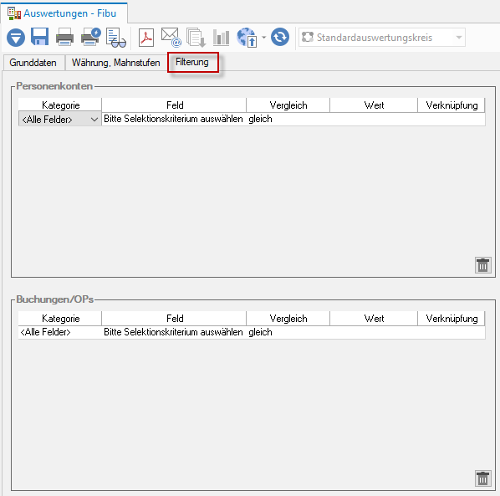
Task: Click Verknüpfung column header in Buchungen/OPs
Action: tap(451, 319)
